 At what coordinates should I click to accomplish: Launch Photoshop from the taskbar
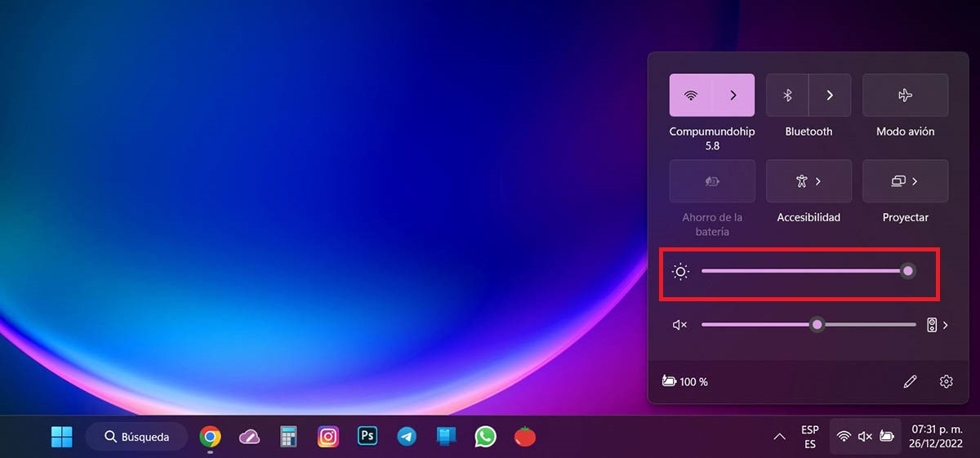click(367, 437)
